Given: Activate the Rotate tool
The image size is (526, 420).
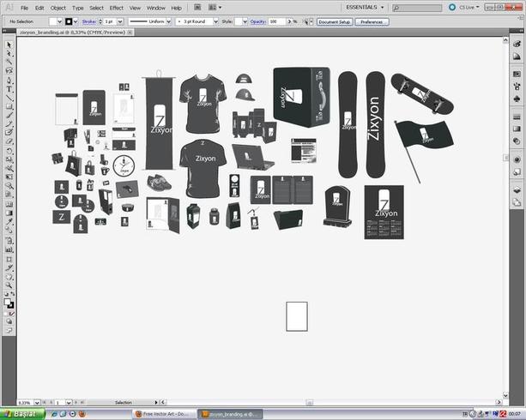Looking at the screenshot, I should [9, 151].
